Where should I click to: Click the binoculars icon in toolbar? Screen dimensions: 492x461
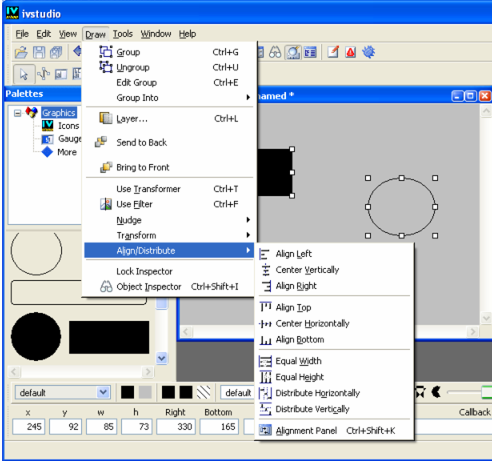[275, 52]
